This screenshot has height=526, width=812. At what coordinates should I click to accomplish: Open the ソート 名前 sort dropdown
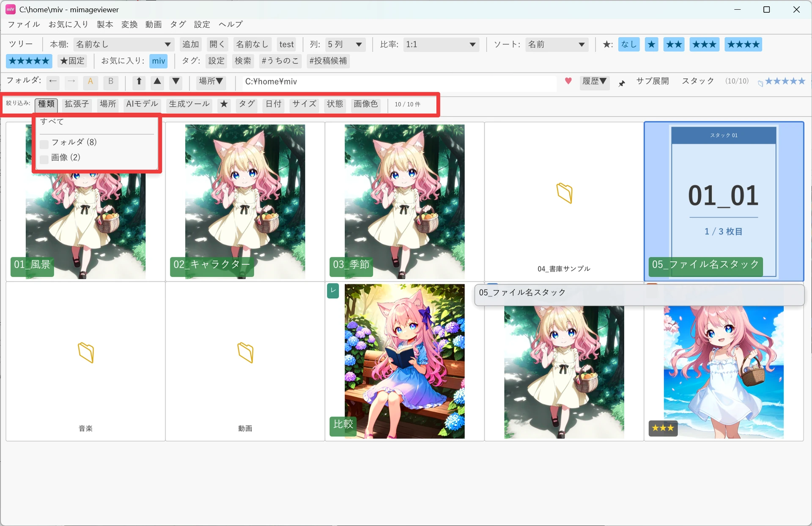point(557,44)
